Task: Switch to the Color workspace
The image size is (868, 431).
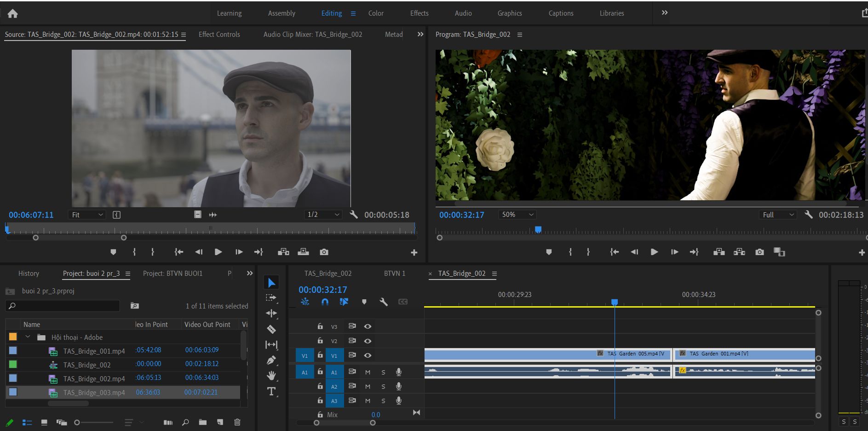Action: tap(376, 13)
